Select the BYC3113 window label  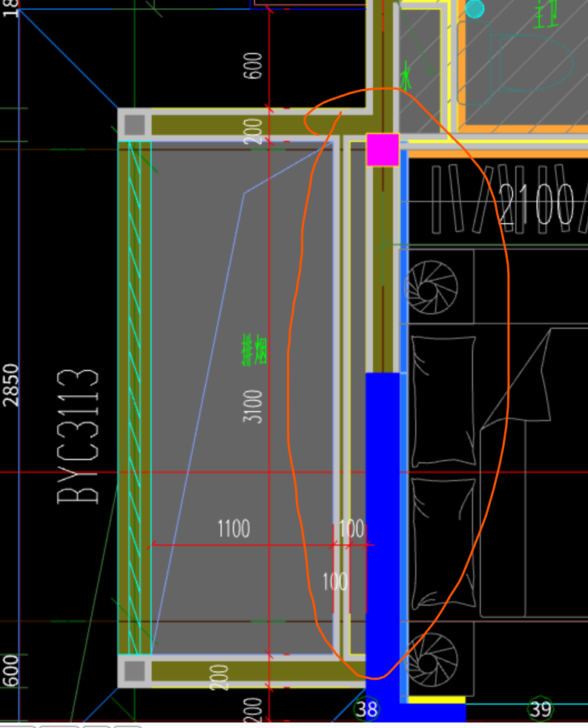78,437
